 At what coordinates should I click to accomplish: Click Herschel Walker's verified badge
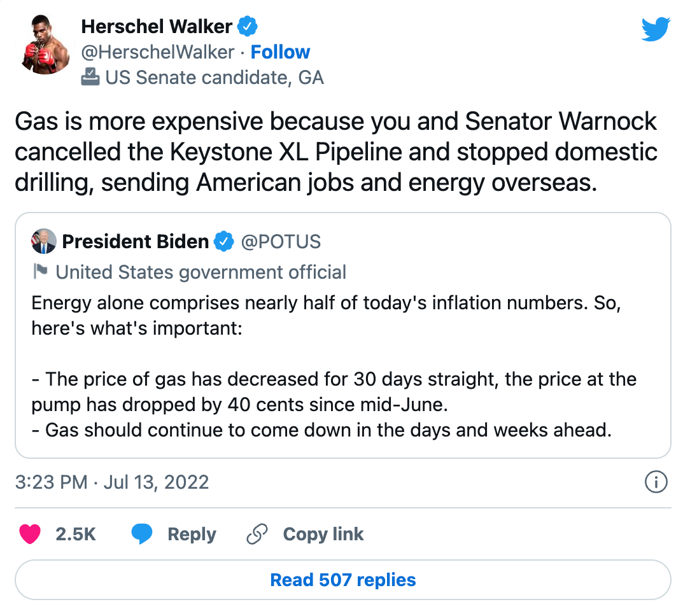pos(247,27)
